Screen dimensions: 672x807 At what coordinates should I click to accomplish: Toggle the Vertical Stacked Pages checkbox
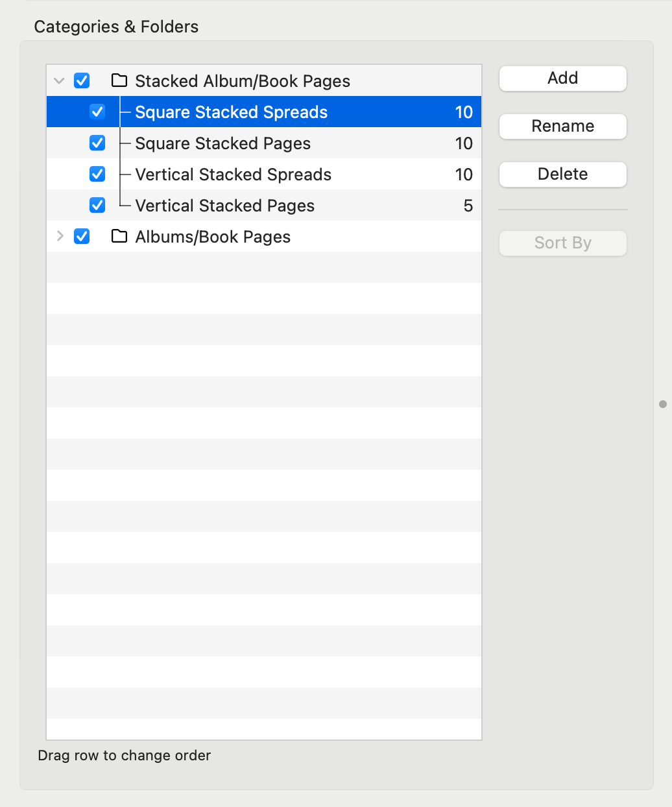click(x=97, y=205)
